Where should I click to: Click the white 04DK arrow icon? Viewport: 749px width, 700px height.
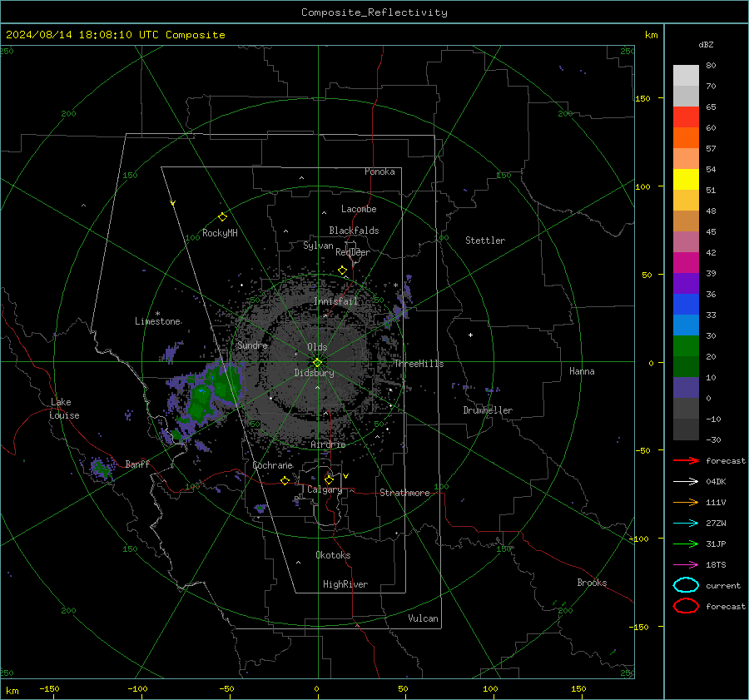click(x=686, y=481)
